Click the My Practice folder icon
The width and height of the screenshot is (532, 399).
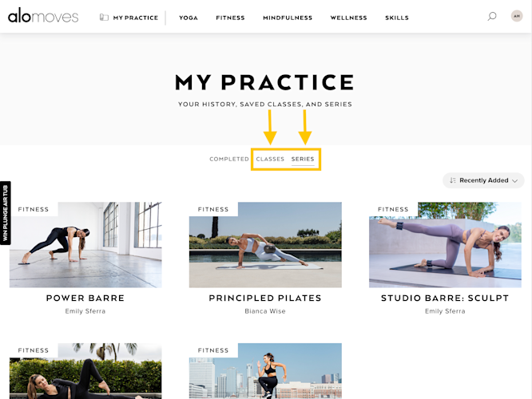point(104,18)
